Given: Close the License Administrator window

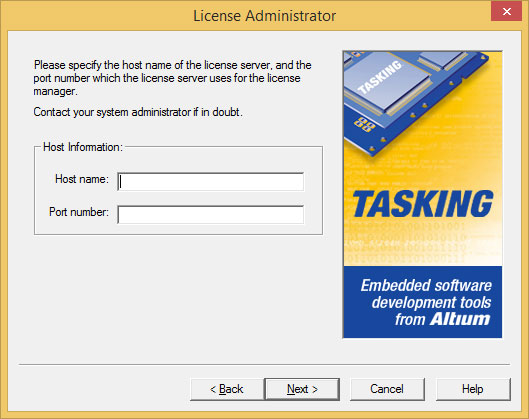Looking at the screenshot, I should pyautogui.click(x=506, y=11).
